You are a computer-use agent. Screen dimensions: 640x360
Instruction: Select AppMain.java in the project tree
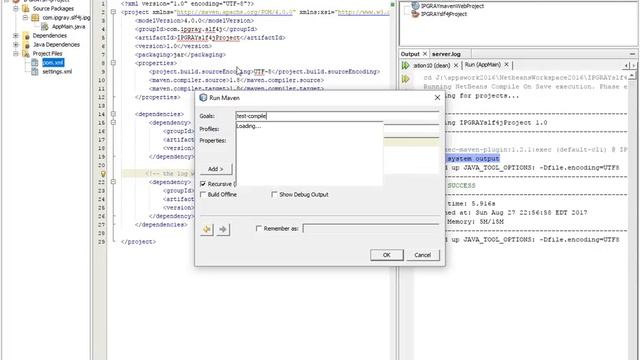point(69,27)
